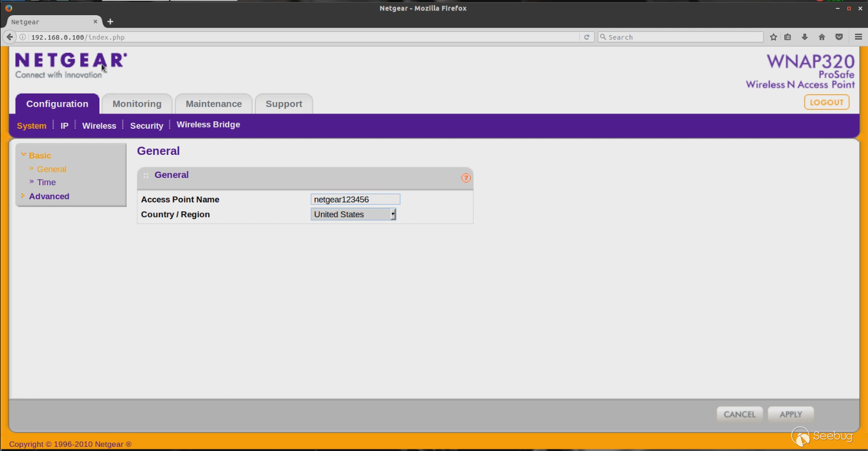Select General in the sidebar
This screenshot has height=451, width=868.
(x=51, y=169)
